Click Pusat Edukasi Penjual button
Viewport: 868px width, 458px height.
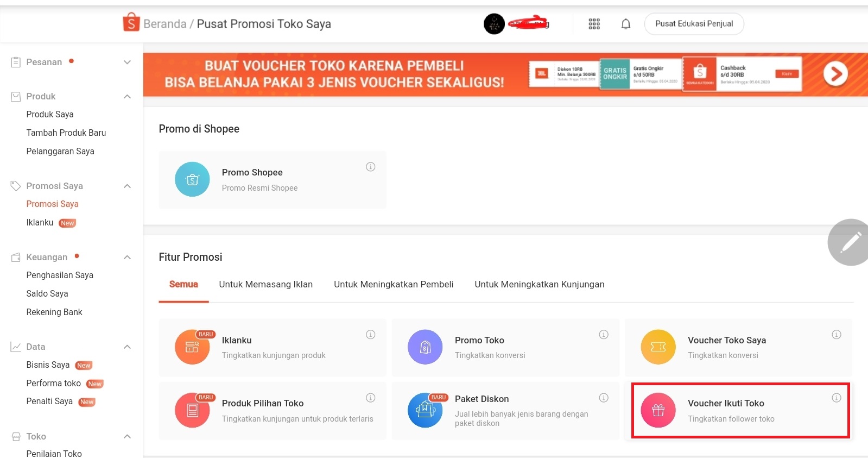(694, 24)
